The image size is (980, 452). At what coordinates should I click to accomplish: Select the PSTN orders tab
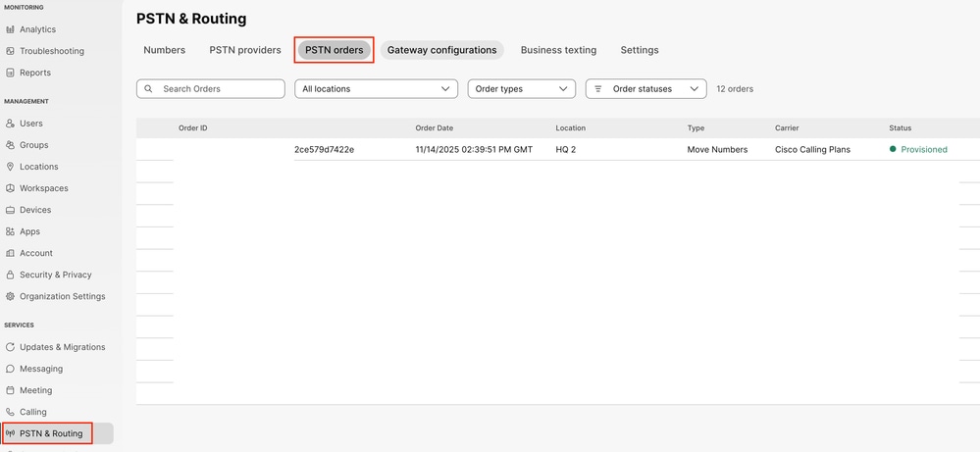tap(335, 50)
